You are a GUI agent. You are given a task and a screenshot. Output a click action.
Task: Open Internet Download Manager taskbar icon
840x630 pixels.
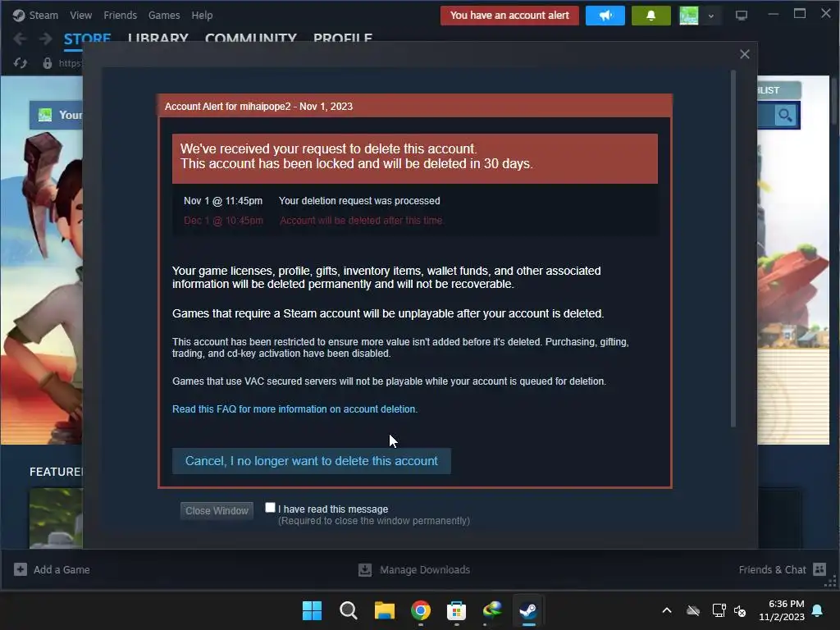[x=492, y=610]
